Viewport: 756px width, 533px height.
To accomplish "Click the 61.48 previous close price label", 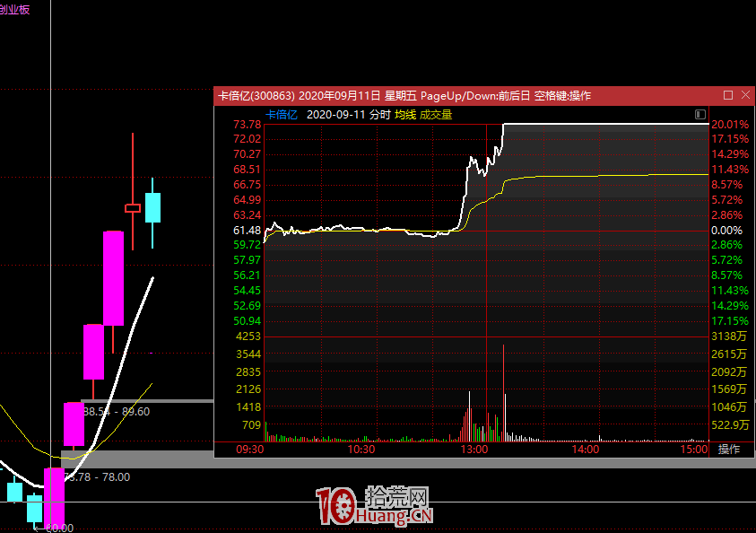I will coord(247,230).
